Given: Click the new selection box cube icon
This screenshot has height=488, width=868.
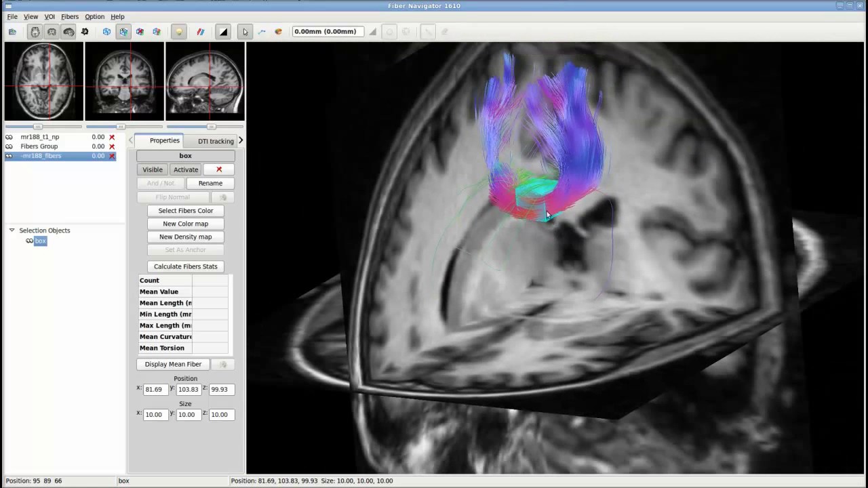Looking at the screenshot, I should click(106, 32).
